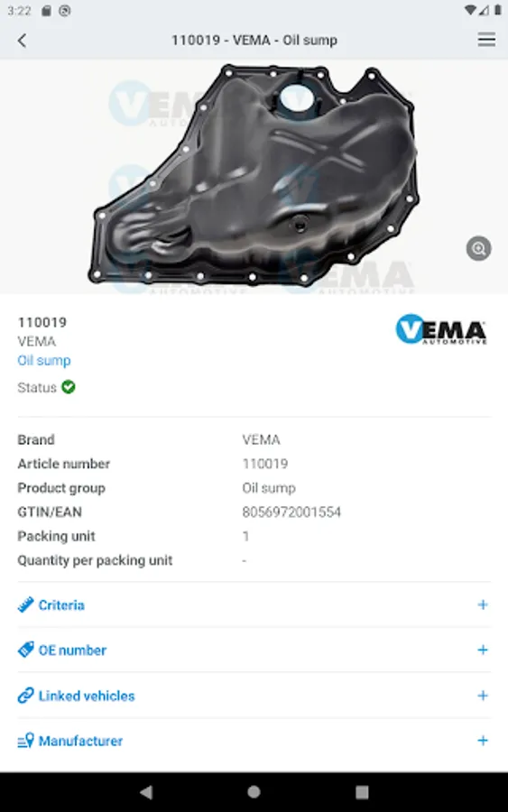Screen dimensions: 508x812
Task: Click the green status checkmark icon
Action: tap(69, 387)
